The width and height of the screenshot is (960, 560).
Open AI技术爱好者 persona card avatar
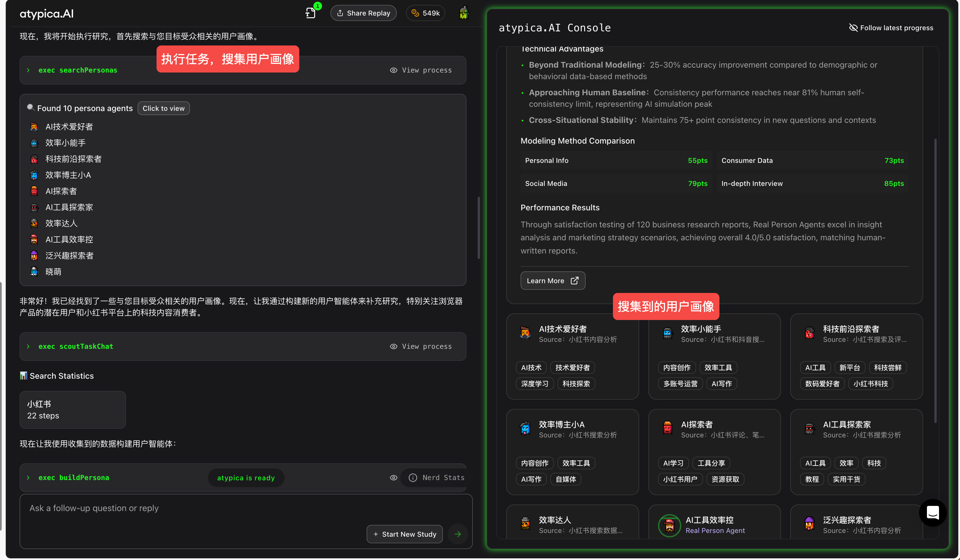(x=525, y=333)
